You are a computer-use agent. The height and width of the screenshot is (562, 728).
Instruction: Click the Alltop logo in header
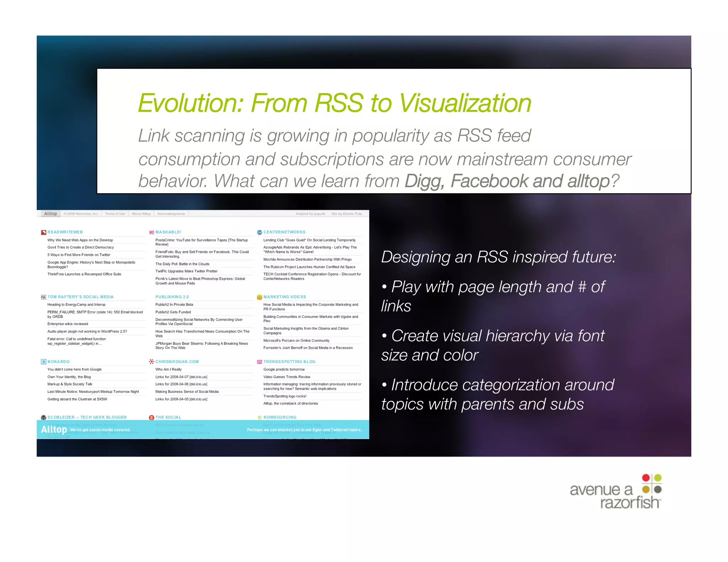pyautogui.click(x=50, y=214)
